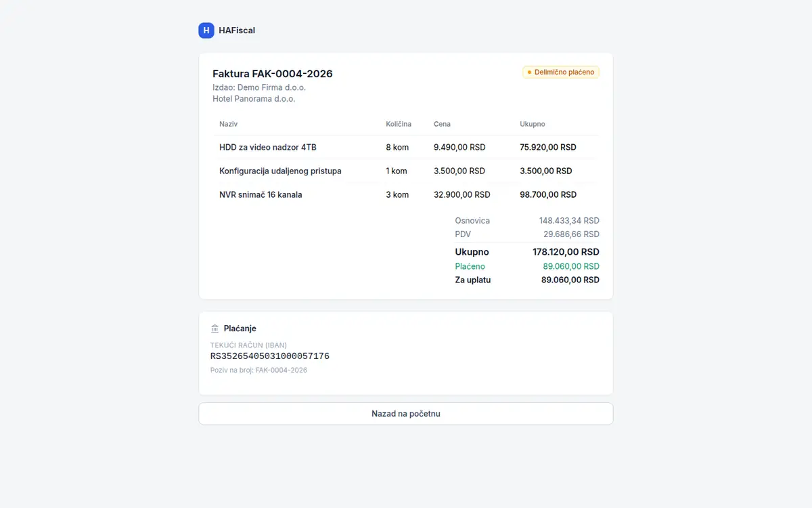Screen dimensions: 812x508
Task: Click the blue HAFiscal logo icon
Action: (x=206, y=30)
